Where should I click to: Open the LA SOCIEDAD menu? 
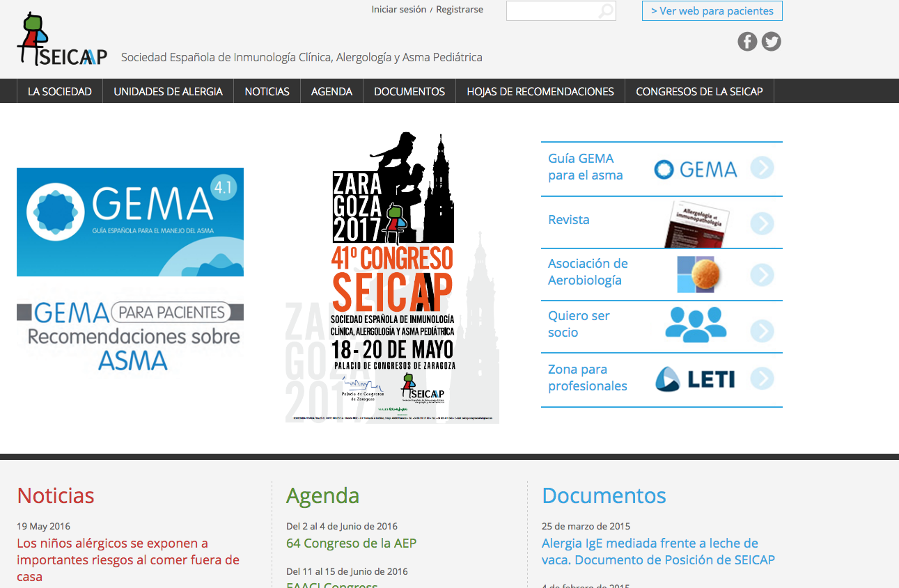(60, 91)
